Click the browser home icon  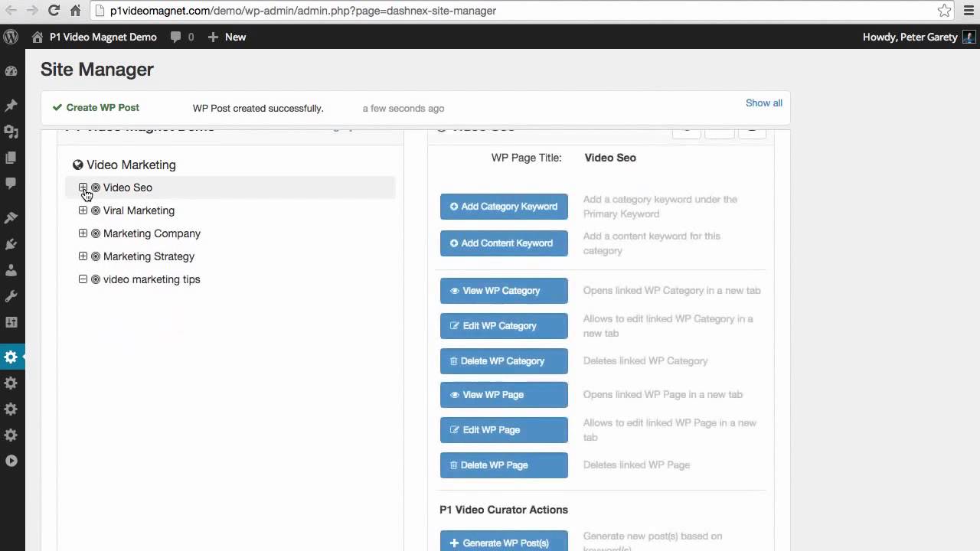(75, 11)
